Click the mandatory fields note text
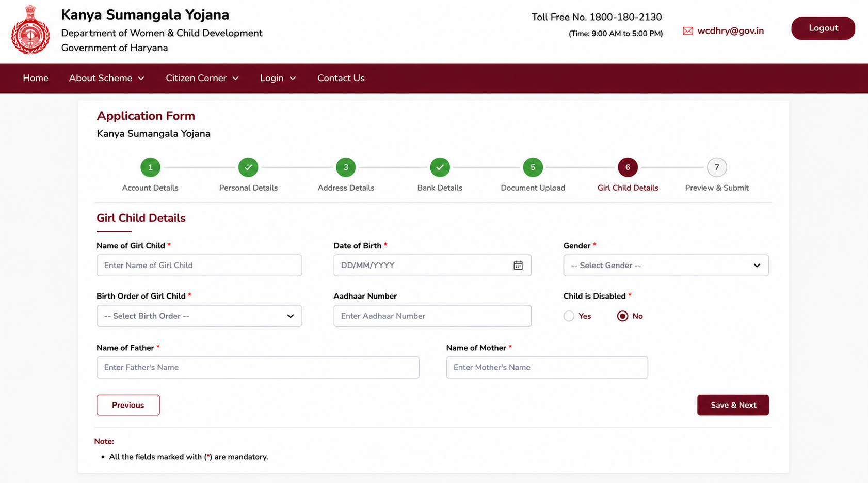Image resolution: width=868 pixels, height=483 pixels. pos(188,457)
